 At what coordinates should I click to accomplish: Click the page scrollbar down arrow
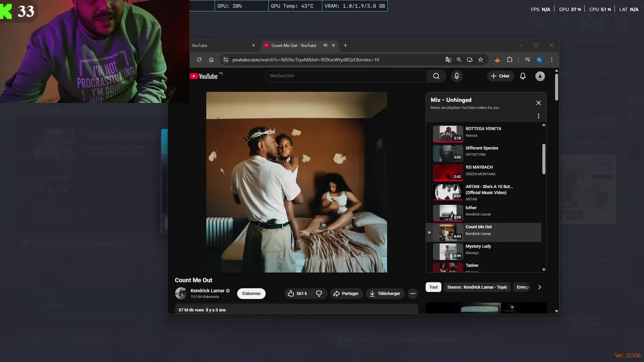coord(556,311)
